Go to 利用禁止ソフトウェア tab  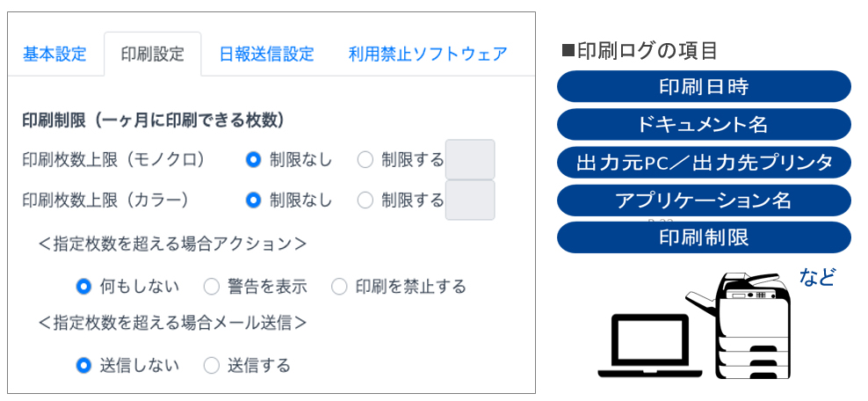428,55
